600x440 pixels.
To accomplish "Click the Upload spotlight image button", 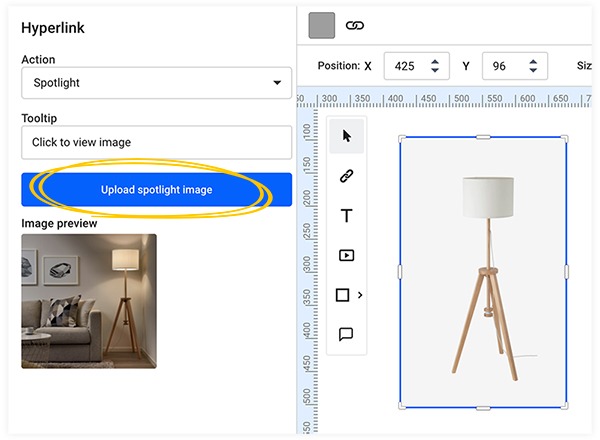I will point(157,190).
